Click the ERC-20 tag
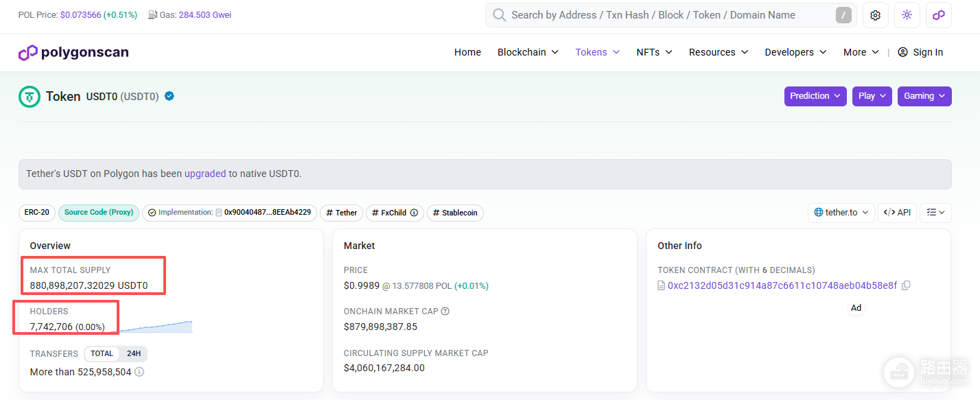 click(37, 213)
